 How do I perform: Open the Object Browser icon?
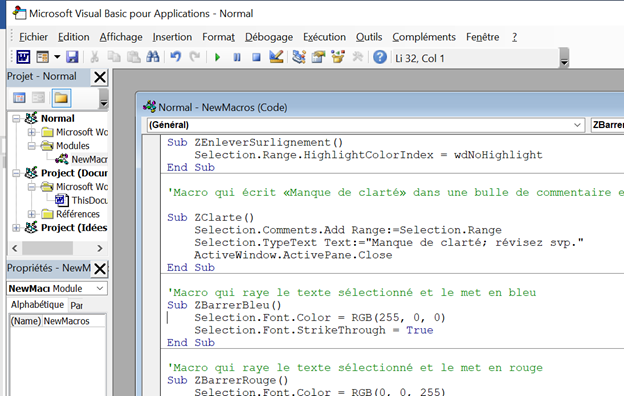point(338,57)
